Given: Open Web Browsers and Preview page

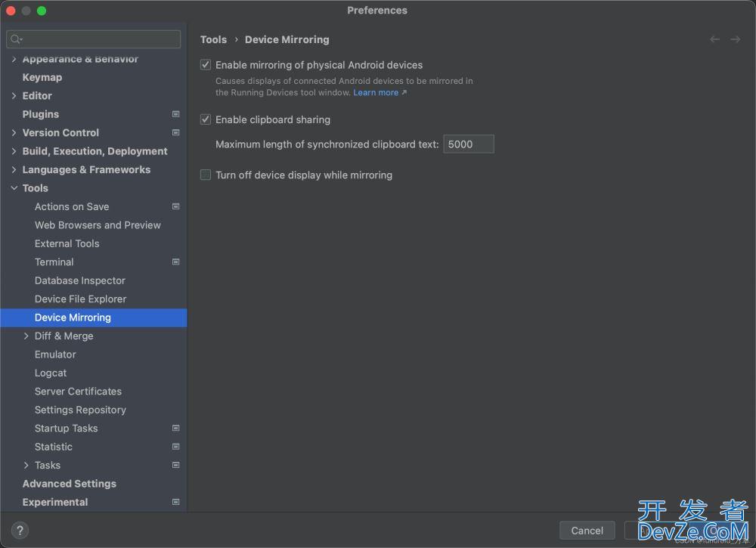Looking at the screenshot, I should (98, 225).
